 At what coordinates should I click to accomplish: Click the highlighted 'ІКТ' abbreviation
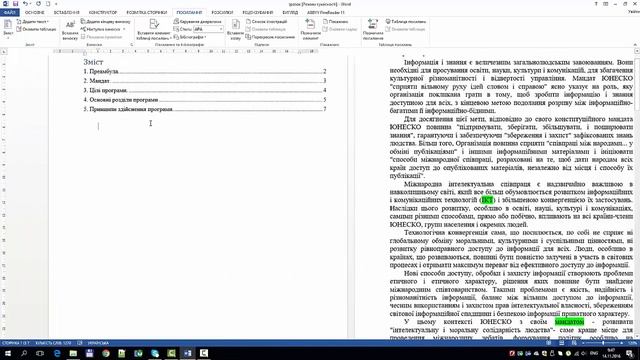(487, 200)
